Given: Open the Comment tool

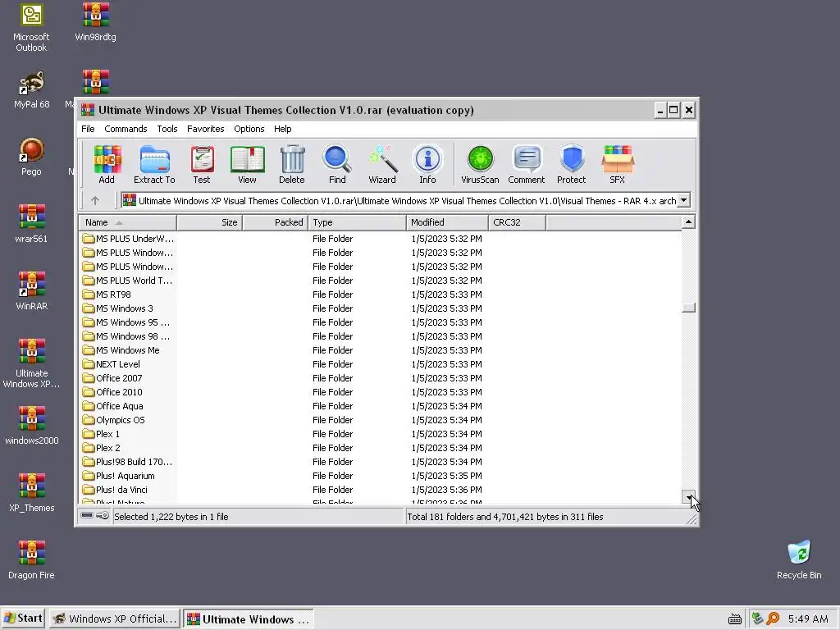Looking at the screenshot, I should tap(526, 164).
